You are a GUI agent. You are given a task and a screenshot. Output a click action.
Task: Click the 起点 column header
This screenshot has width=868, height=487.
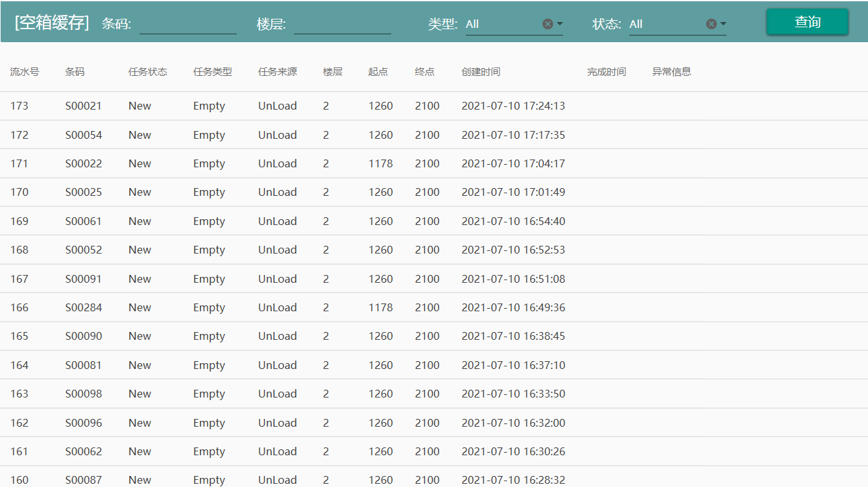pyautogui.click(x=378, y=72)
